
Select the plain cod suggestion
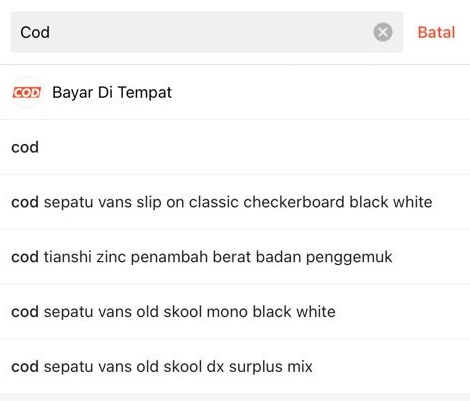click(235, 147)
